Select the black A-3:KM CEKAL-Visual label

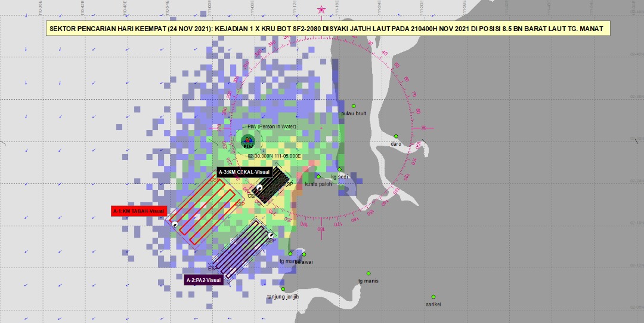tap(244, 172)
